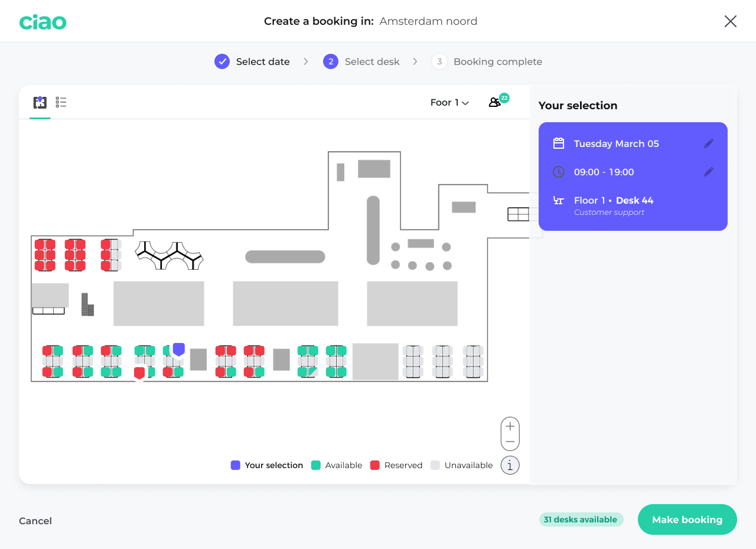
Task: Open the floor plan info legend icon
Action: [510, 465]
